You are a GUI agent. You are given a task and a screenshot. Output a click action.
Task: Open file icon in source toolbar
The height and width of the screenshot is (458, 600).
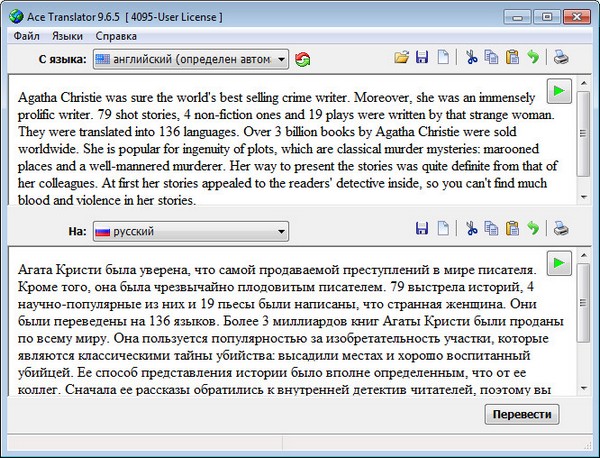tap(401, 59)
